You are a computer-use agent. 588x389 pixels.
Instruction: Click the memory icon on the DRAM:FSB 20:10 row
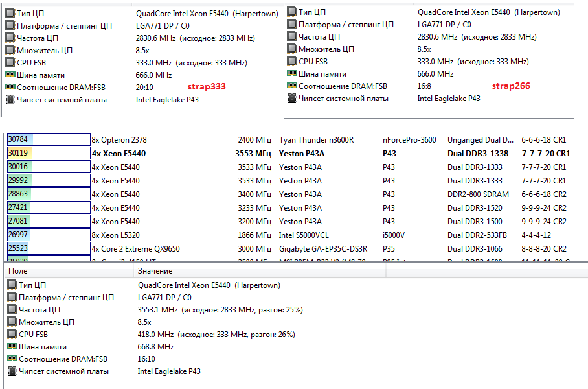[x=10, y=87]
